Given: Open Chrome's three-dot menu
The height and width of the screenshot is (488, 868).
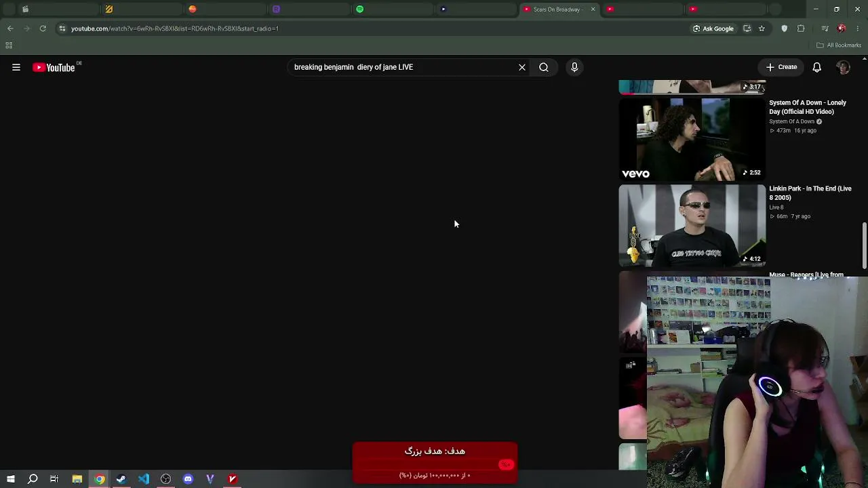Looking at the screenshot, I should pyautogui.click(x=858, y=28).
